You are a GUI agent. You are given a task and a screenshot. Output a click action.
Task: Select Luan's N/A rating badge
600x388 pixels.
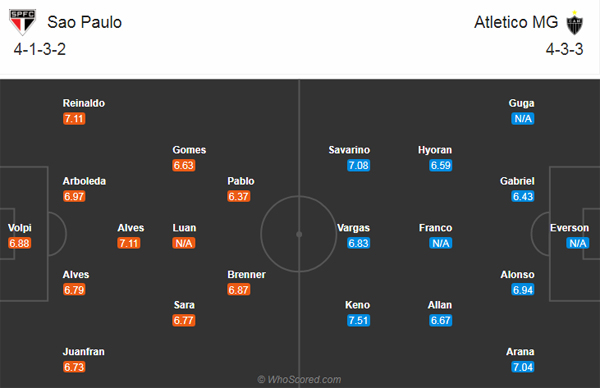pos(184,243)
